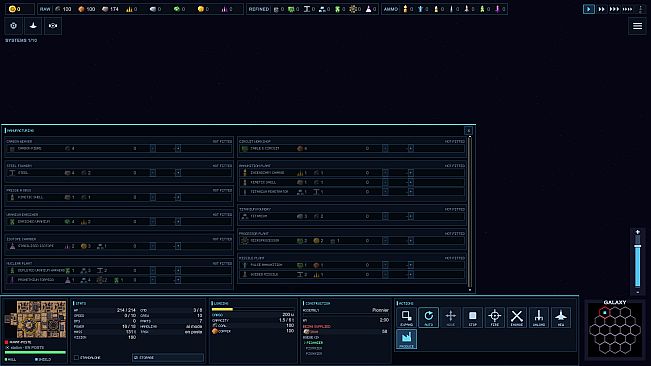Close the Manufacturing panel

point(468,130)
